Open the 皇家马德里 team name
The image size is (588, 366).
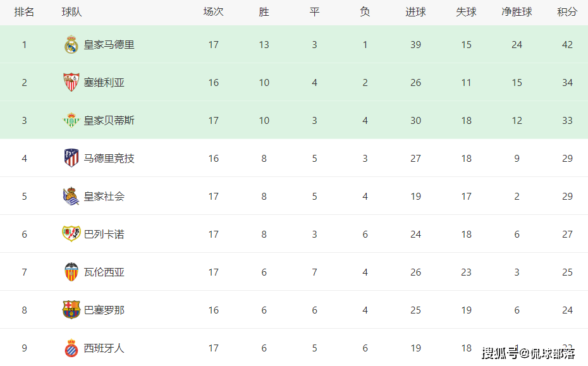[109, 45]
